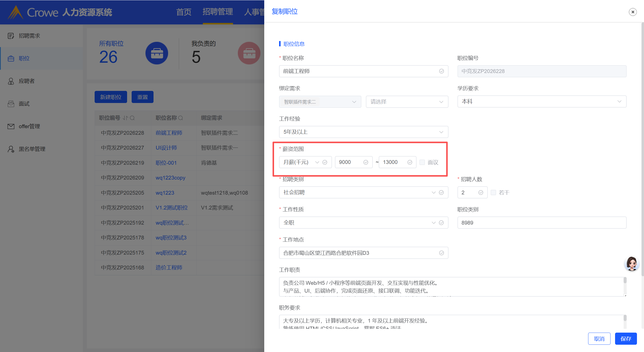
Task: Click the 应聘者 person icon in sidebar
Action: [x=11, y=81]
